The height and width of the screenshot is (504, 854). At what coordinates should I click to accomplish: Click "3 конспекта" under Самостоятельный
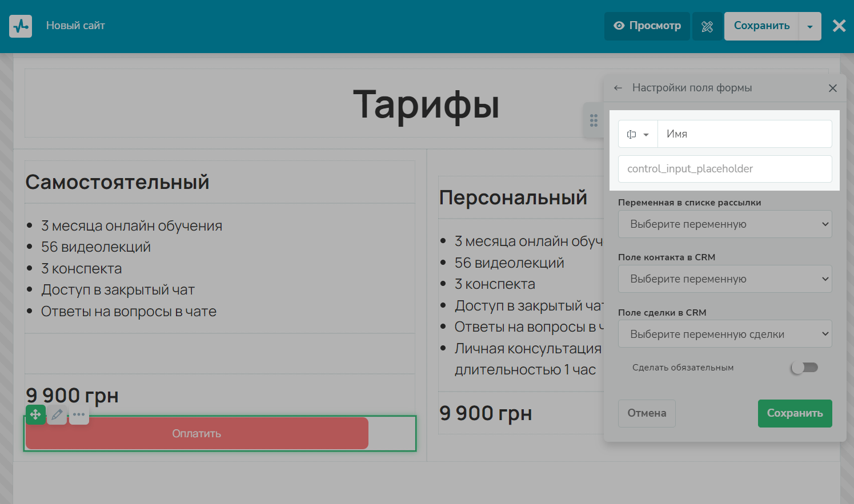pyautogui.click(x=81, y=269)
